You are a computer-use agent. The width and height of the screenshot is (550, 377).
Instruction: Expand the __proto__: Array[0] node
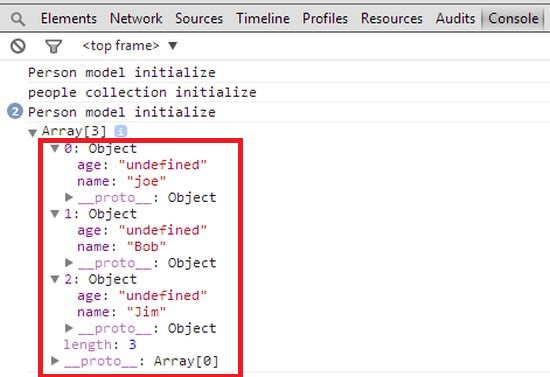(55, 361)
